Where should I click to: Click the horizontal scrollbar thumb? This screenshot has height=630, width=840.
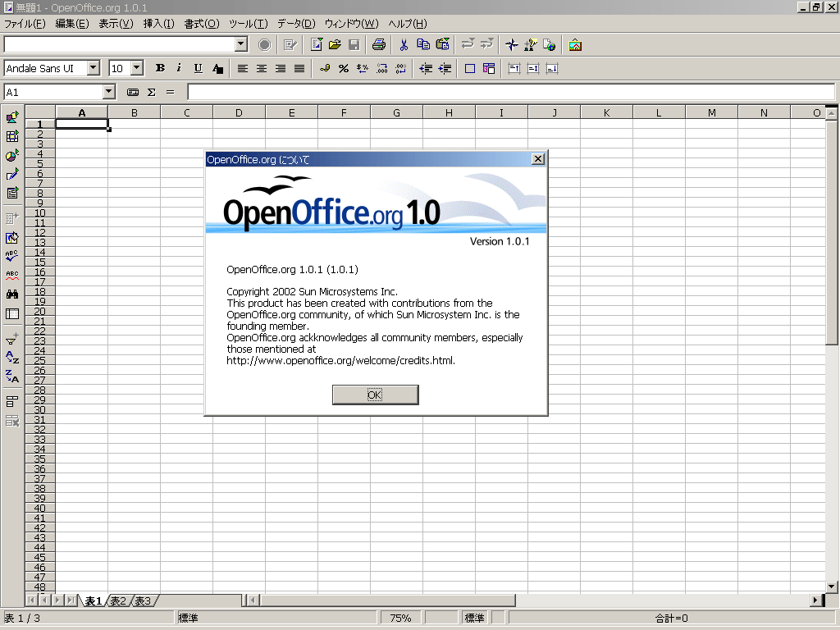[388, 600]
